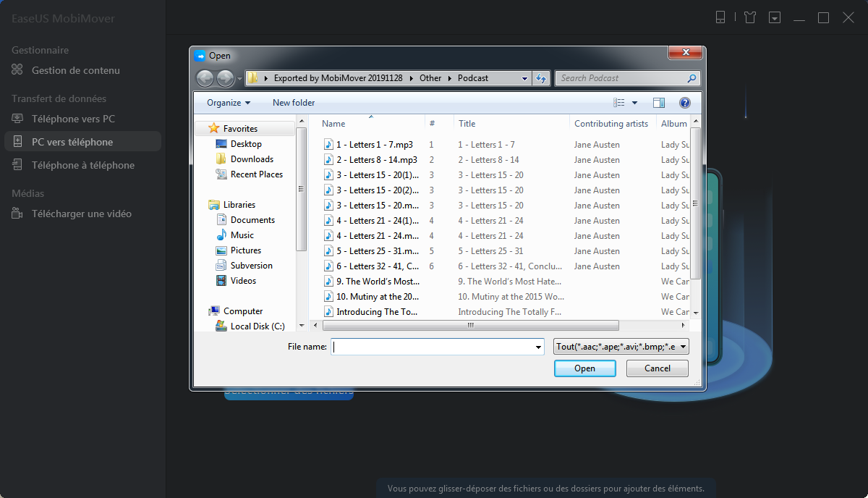Open the file type filter dropdown
The width and height of the screenshot is (868, 498).
[621, 346]
